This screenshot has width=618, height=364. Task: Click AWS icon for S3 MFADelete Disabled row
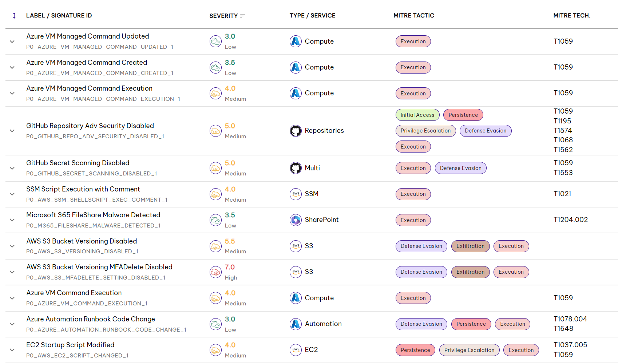[296, 272]
